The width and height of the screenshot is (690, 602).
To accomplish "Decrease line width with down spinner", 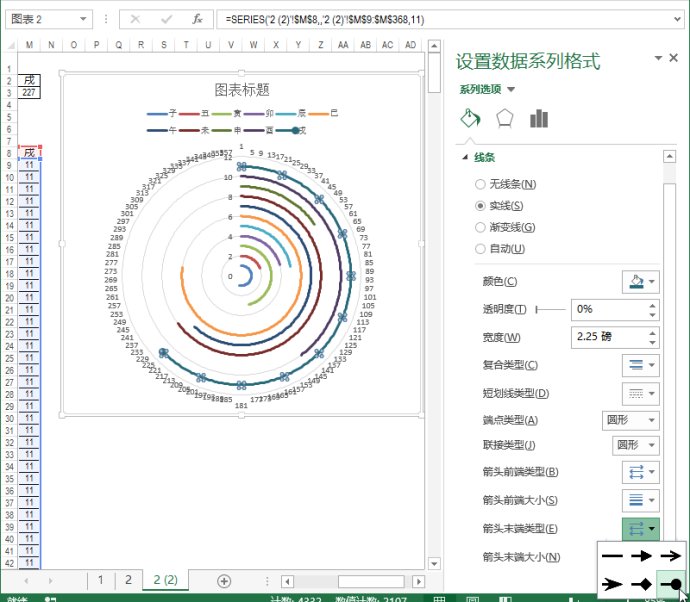I will pyautogui.click(x=652, y=342).
